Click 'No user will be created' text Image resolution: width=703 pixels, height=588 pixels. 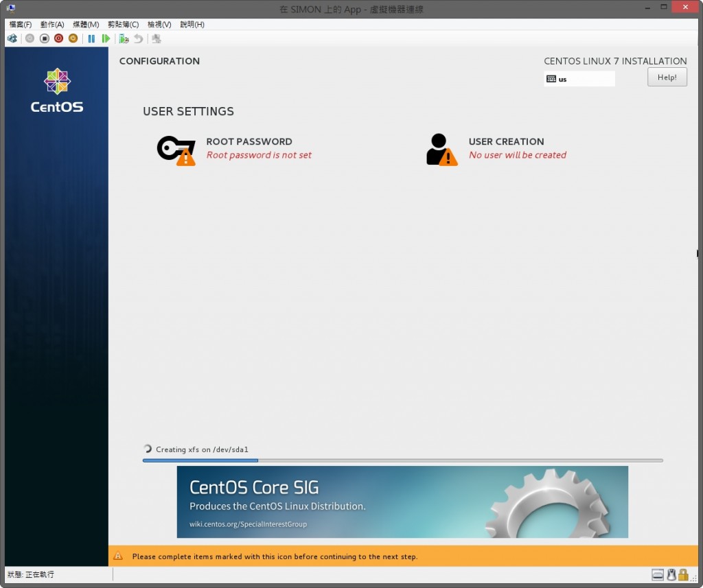(x=518, y=155)
